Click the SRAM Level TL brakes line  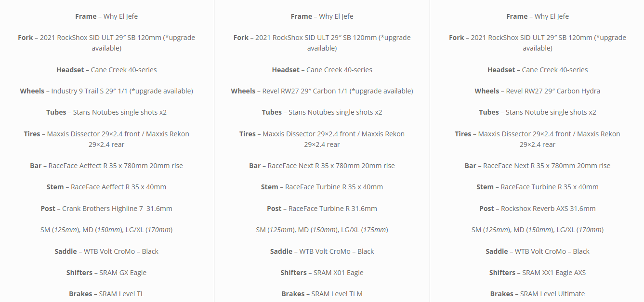pyautogui.click(x=106, y=294)
